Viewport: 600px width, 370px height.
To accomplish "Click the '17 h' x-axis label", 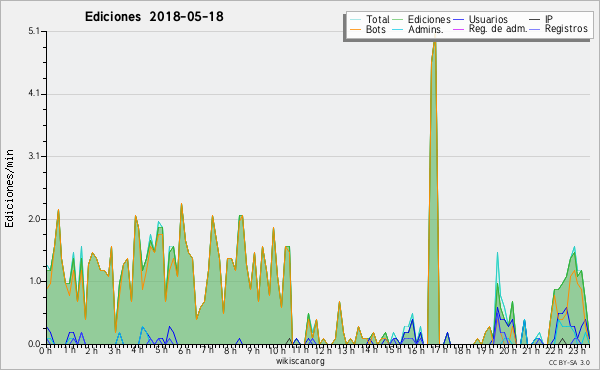I will point(439,350).
